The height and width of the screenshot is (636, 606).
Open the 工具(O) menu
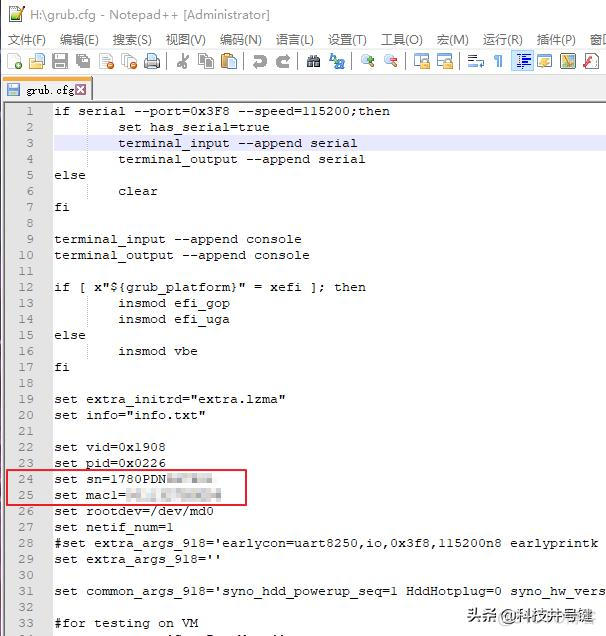401,40
